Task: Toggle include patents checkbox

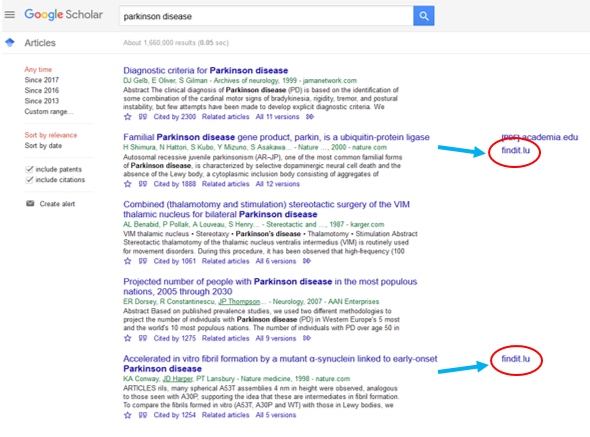Action: coord(29,169)
